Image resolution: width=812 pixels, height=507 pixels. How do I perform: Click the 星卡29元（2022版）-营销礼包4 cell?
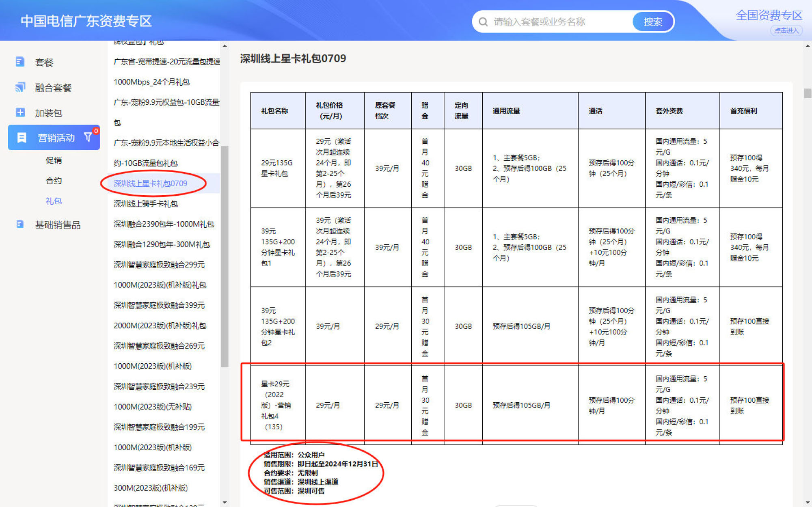coord(278,405)
